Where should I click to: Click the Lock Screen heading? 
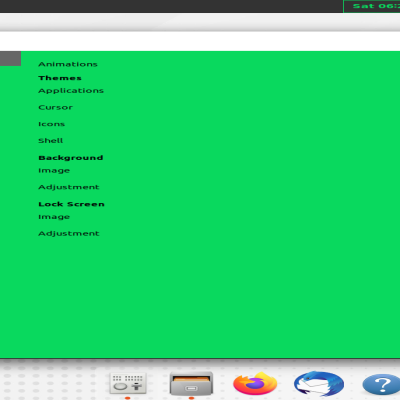point(71,204)
